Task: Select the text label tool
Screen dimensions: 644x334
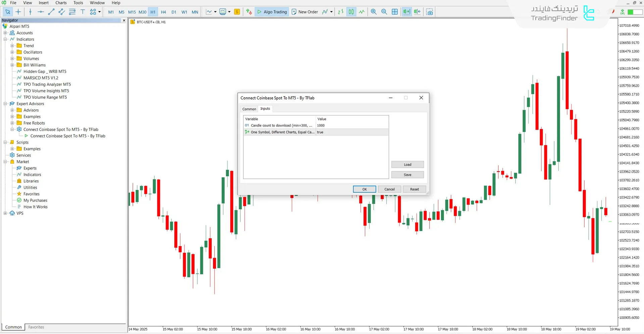Action: coord(83,12)
